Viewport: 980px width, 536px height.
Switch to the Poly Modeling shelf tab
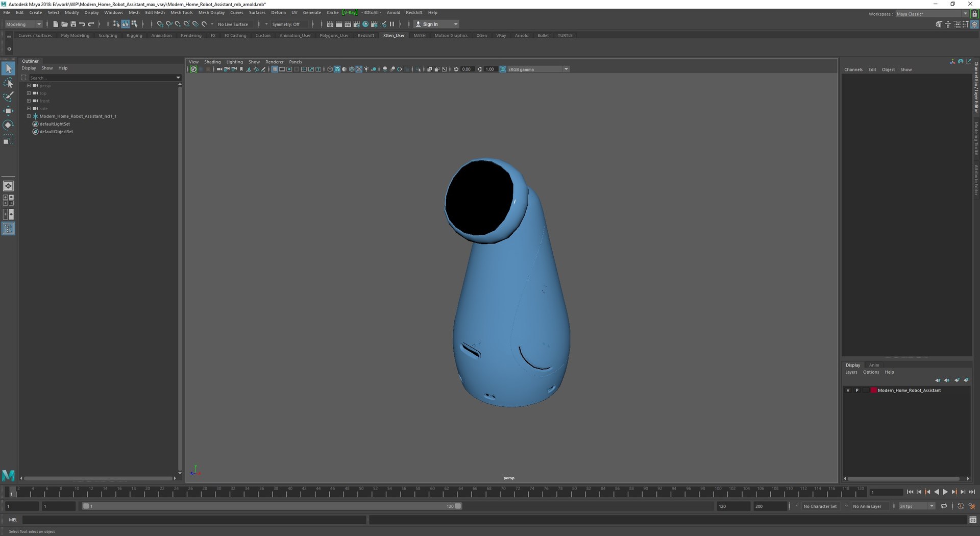tap(75, 36)
